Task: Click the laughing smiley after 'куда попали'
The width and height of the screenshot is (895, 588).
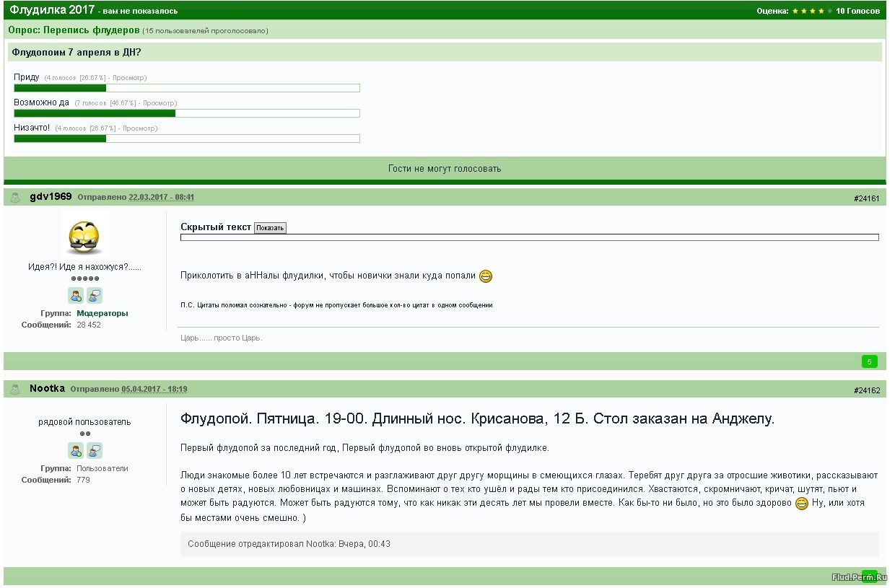Action: point(486,276)
